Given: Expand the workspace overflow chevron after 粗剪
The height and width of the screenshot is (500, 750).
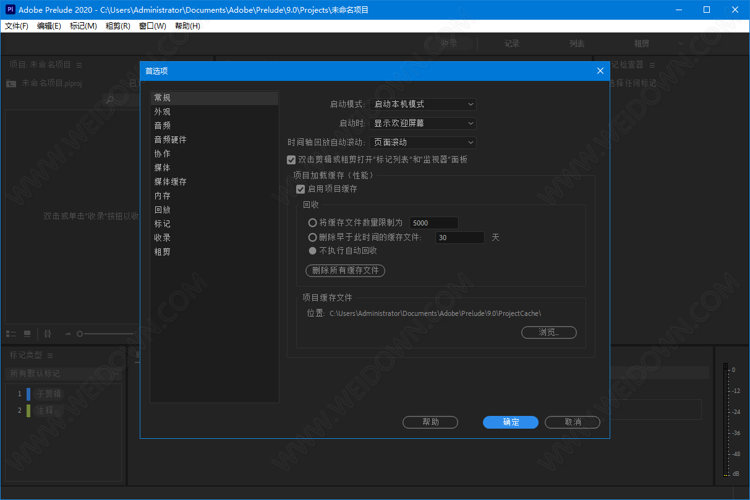Looking at the screenshot, I should pyautogui.click(x=681, y=44).
